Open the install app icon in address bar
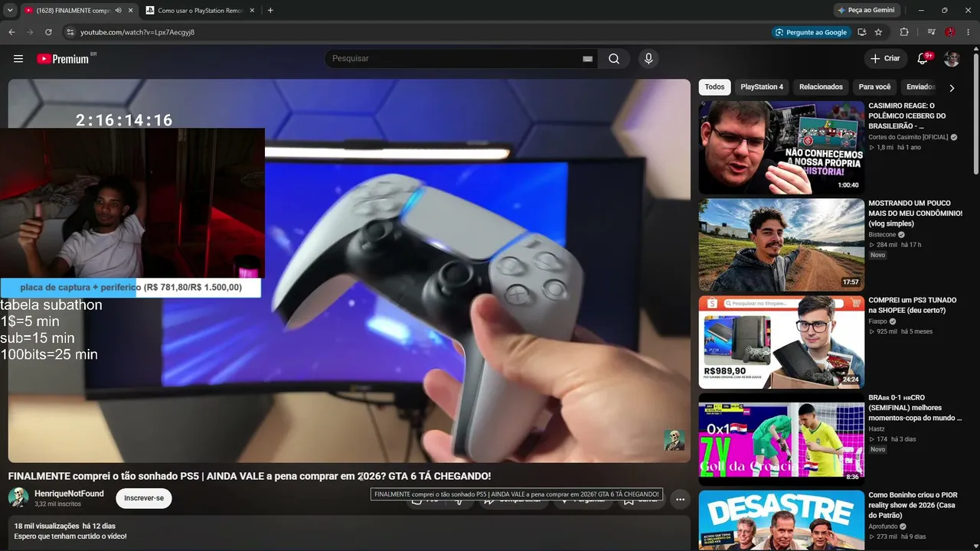 861,32
